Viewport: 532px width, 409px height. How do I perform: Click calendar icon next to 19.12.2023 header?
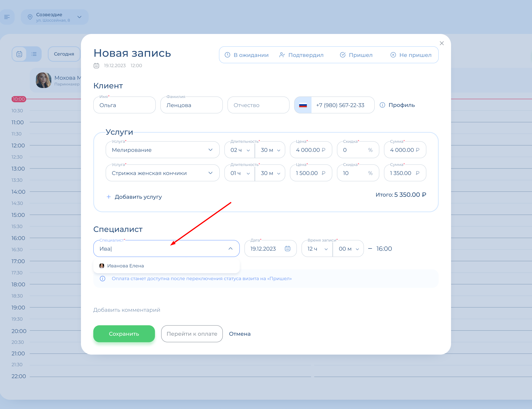coord(96,66)
